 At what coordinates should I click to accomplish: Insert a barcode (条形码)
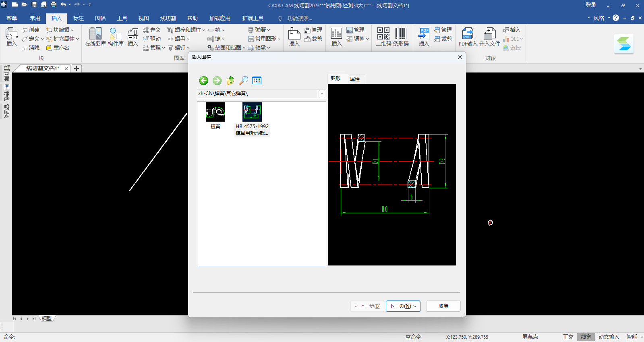(401, 37)
